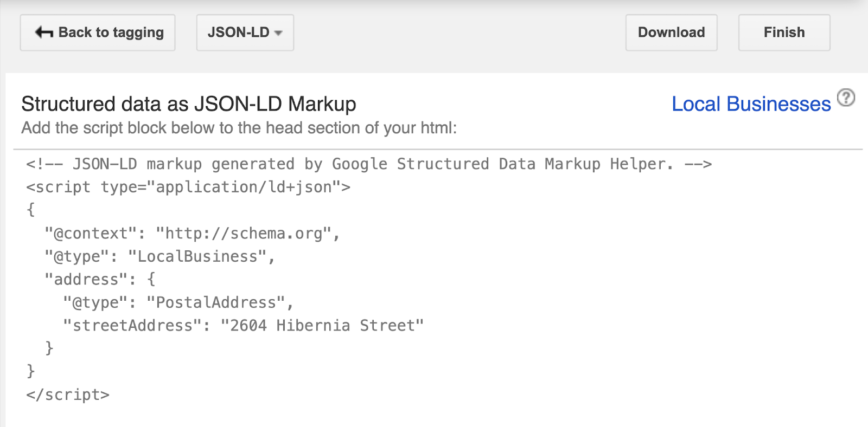
Task: Click the Structured data as JSON-LD Markup heading
Action: tap(188, 103)
